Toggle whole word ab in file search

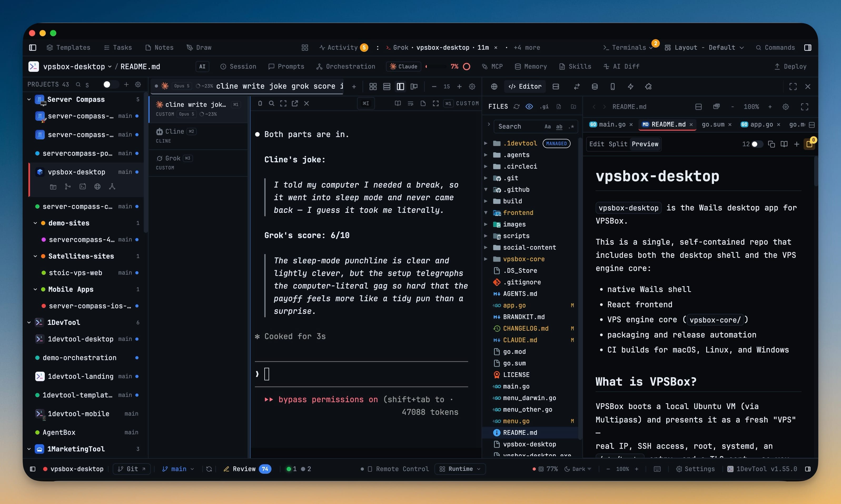559,126
